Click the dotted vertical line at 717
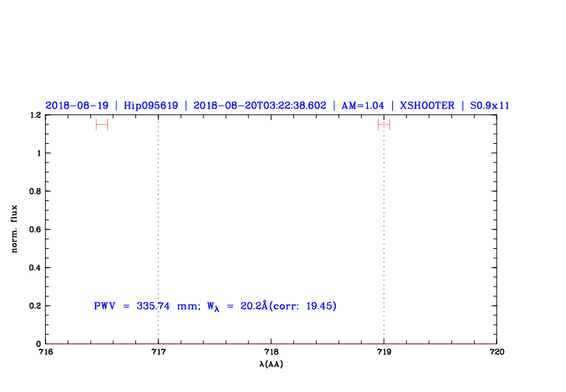Viewport: 566px width, 392px height. coord(158,231)
